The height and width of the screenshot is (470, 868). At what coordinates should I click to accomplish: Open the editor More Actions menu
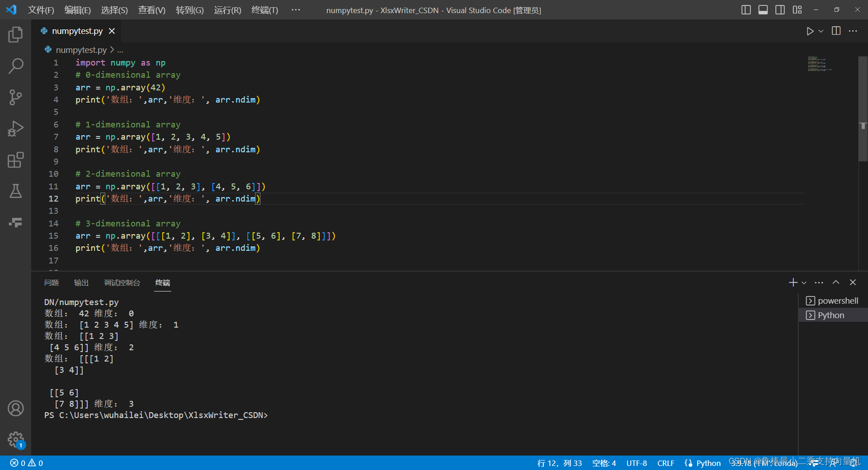853,31
